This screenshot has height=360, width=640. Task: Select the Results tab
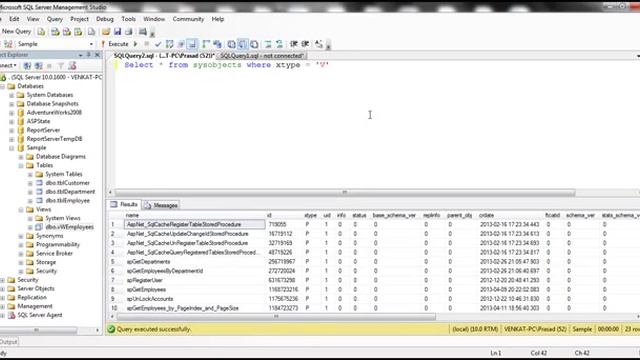[x=124, y=204]
